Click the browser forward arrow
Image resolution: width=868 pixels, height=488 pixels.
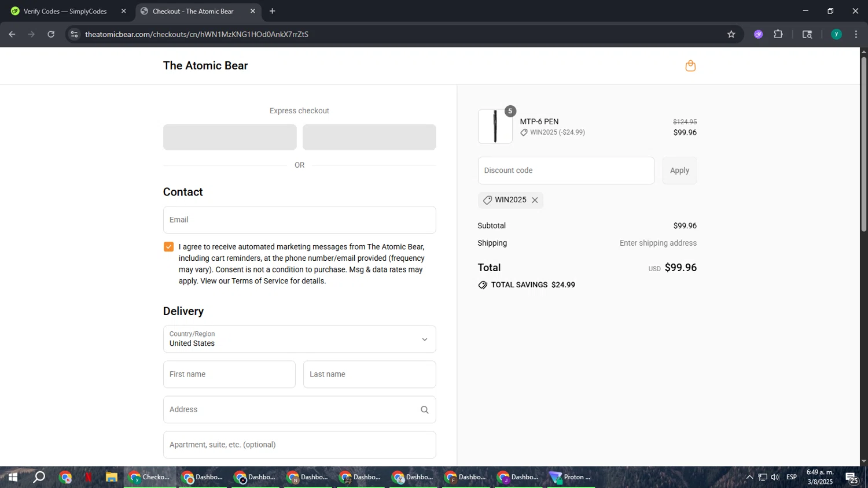[x=31, y=34]
